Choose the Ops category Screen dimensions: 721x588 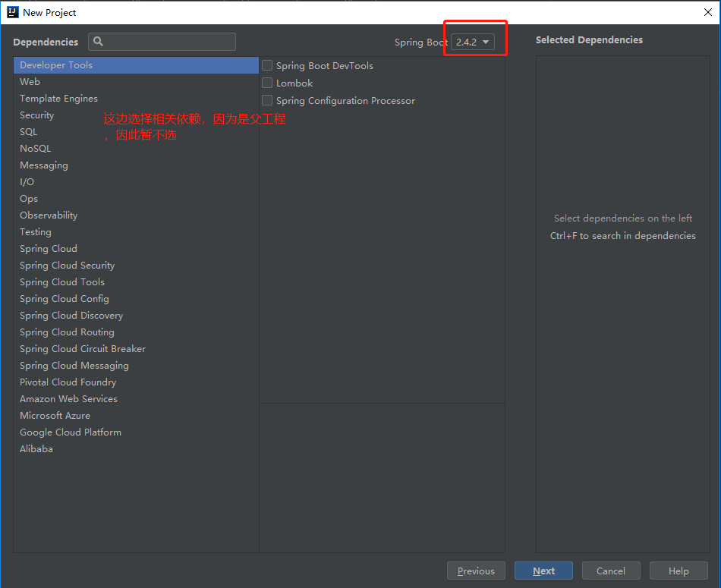point(136,199)
